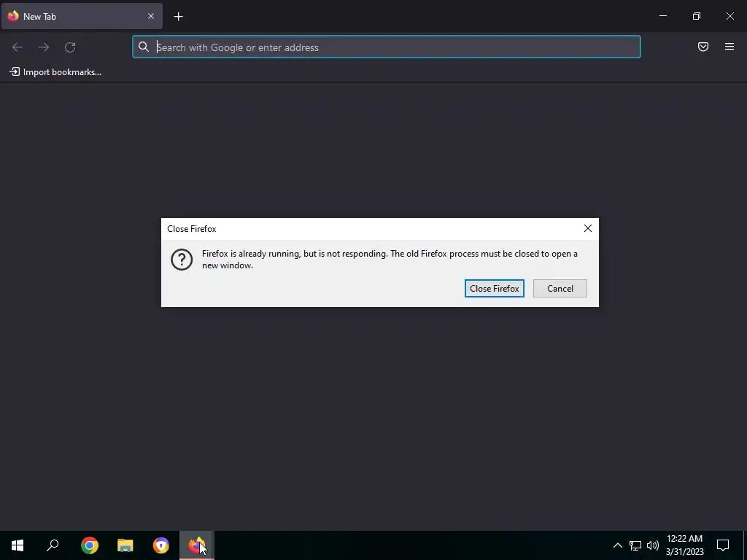Open the Windows Start menu
The image size is (747, 560).
coord(18,545)
